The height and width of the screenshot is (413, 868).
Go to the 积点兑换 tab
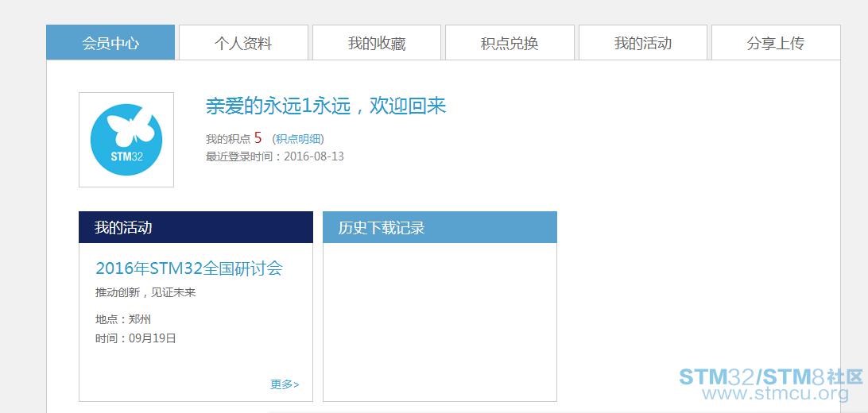(510, 43)
